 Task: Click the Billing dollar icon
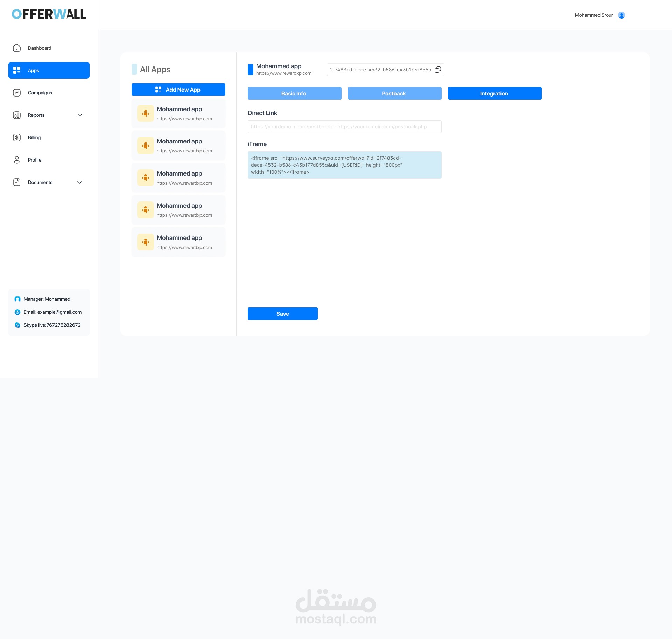[17, 137]
